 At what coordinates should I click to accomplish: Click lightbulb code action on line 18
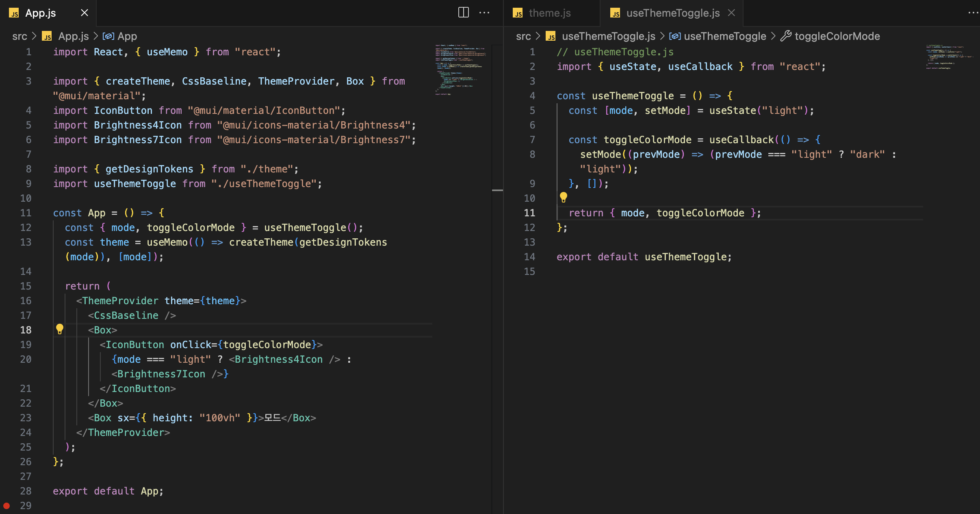pos(60,329)
